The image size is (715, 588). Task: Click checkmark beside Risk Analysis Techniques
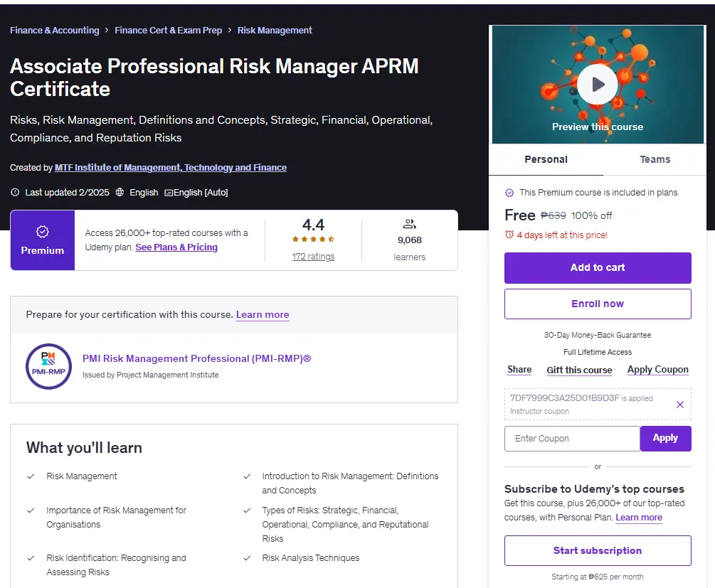247,558
